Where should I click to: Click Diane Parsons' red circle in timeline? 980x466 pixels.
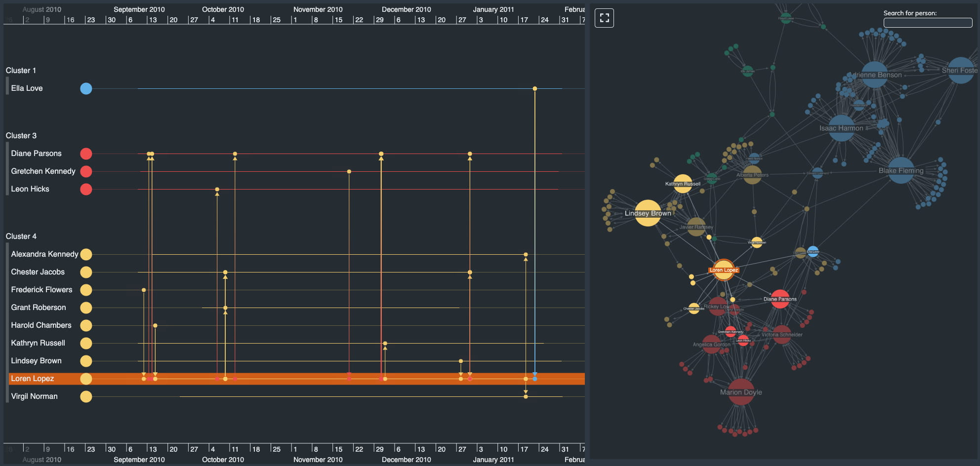click(x=86, y=154)
